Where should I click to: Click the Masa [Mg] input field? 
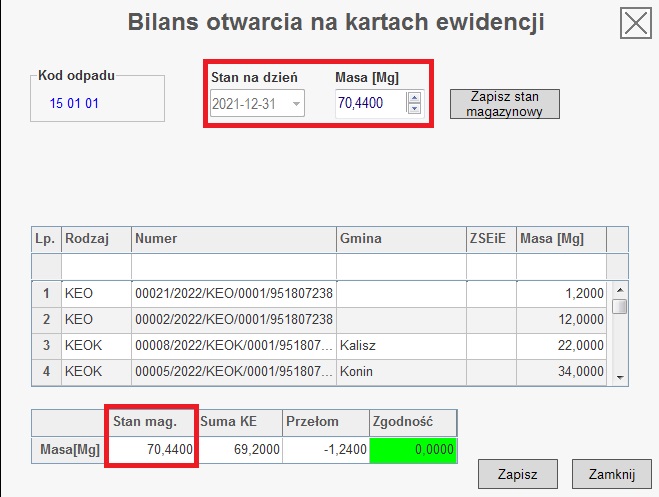[370, 103]
